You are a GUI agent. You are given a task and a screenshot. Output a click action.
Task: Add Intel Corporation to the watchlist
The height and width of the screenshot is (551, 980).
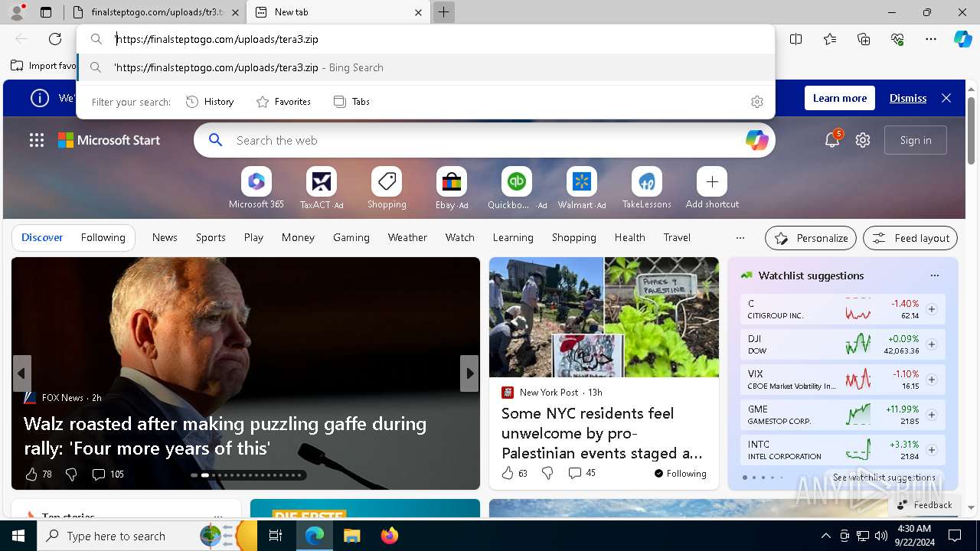tap(932, 450)
